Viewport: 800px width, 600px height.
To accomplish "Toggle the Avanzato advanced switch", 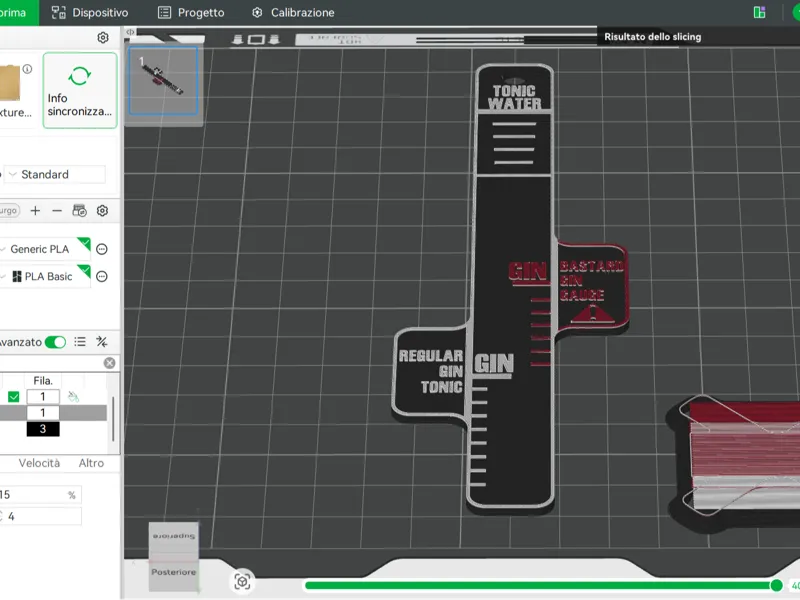I will (x=55, y=342).
